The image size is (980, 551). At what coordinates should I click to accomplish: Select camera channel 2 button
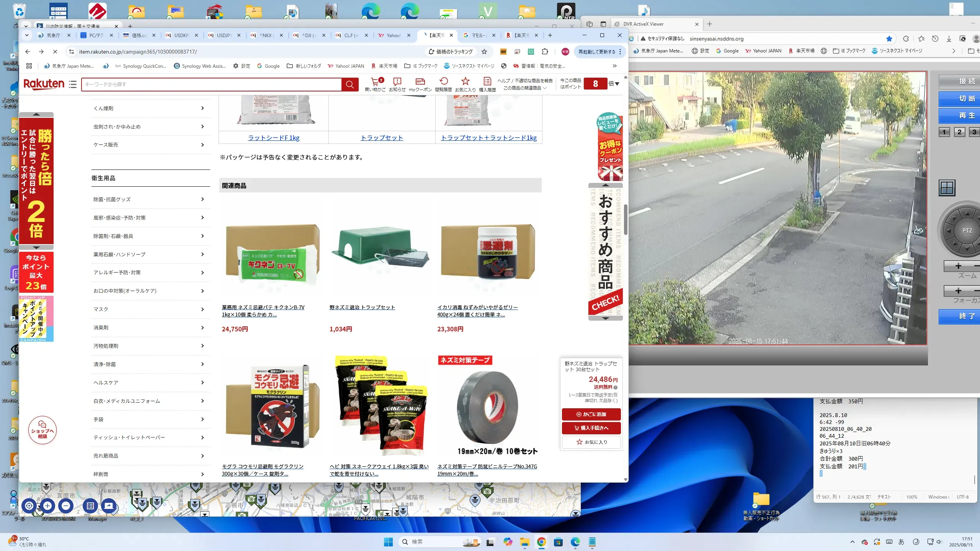pyautogui.click(x=959, y=132)
